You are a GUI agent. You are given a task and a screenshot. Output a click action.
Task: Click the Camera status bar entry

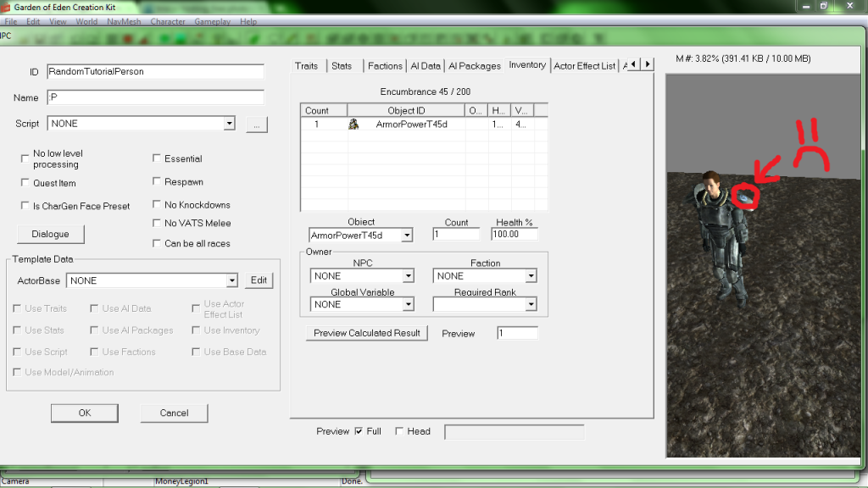pos(15,481)
